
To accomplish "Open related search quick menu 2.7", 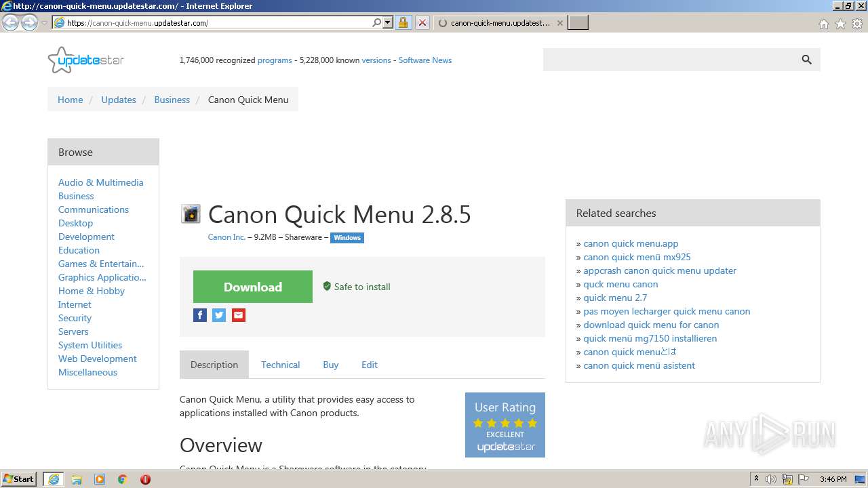I will tap(615, 298).
